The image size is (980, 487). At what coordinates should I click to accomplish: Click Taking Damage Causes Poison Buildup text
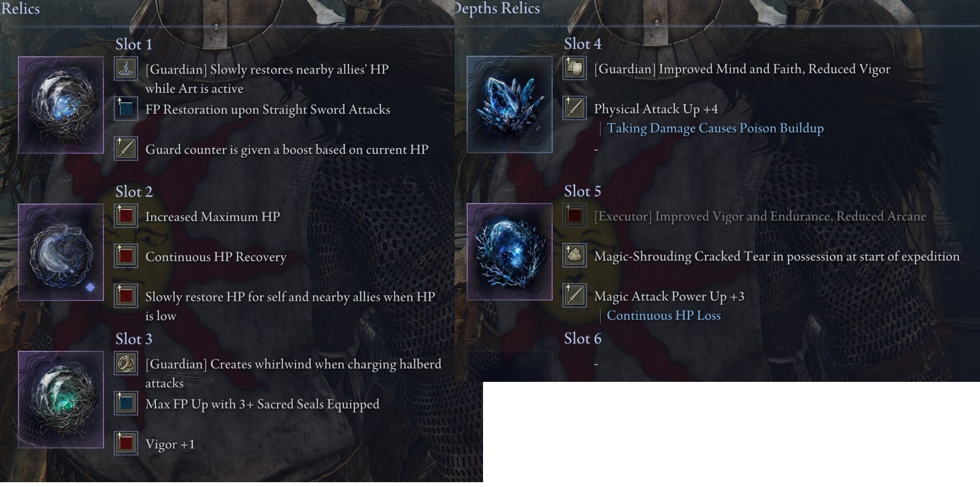pos(715,128)
